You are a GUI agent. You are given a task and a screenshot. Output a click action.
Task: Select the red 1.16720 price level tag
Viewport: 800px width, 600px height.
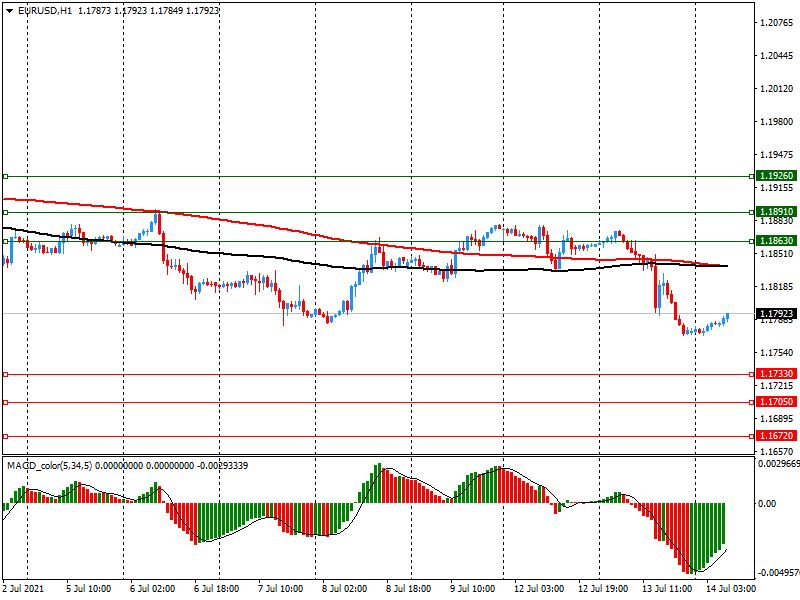(x=776, y=437)
